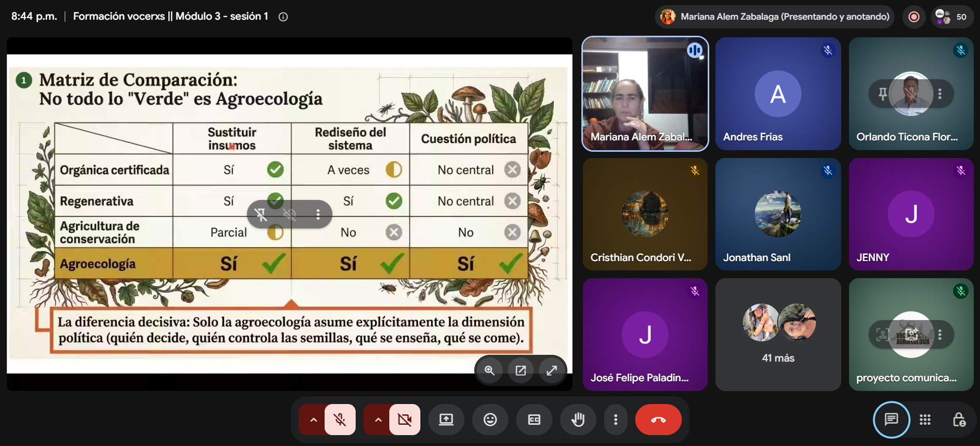
Task: Click the recording indicator icon
Action: click(914, 17)
